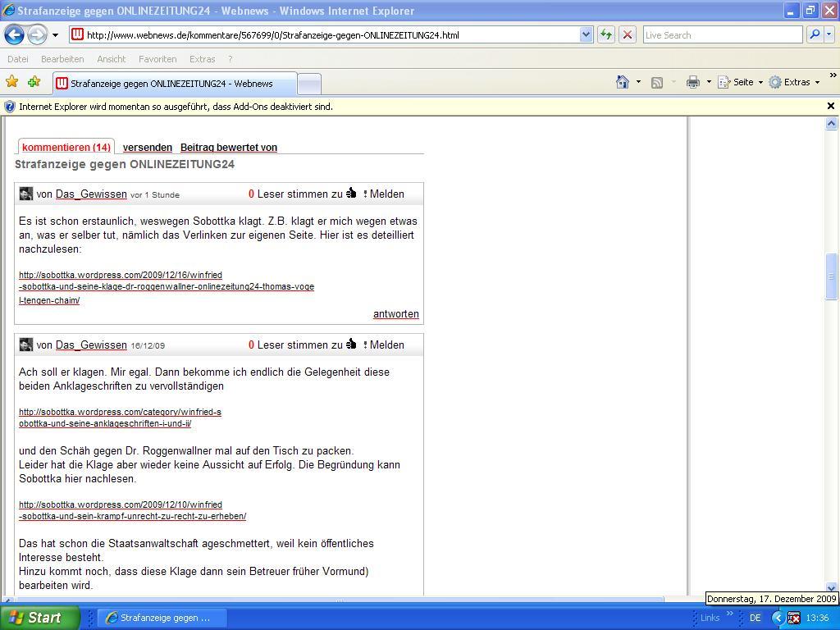Screen dimensions: 840x630
Task: Select the Strafanzeige gegen ONLINEZEITUNG24 browser tab
Action: (175, 84)
